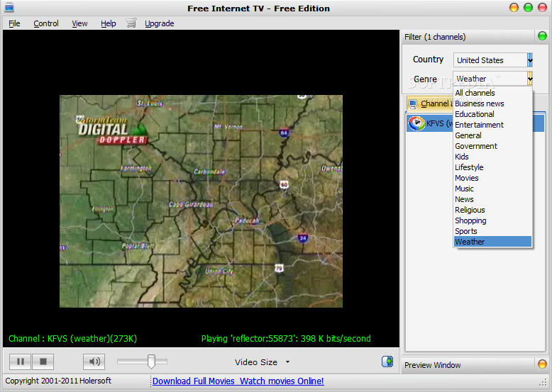Screen dimensions: 552x392
Task: Click the Playing reflector bitrate status text
Action: point(286,339)
